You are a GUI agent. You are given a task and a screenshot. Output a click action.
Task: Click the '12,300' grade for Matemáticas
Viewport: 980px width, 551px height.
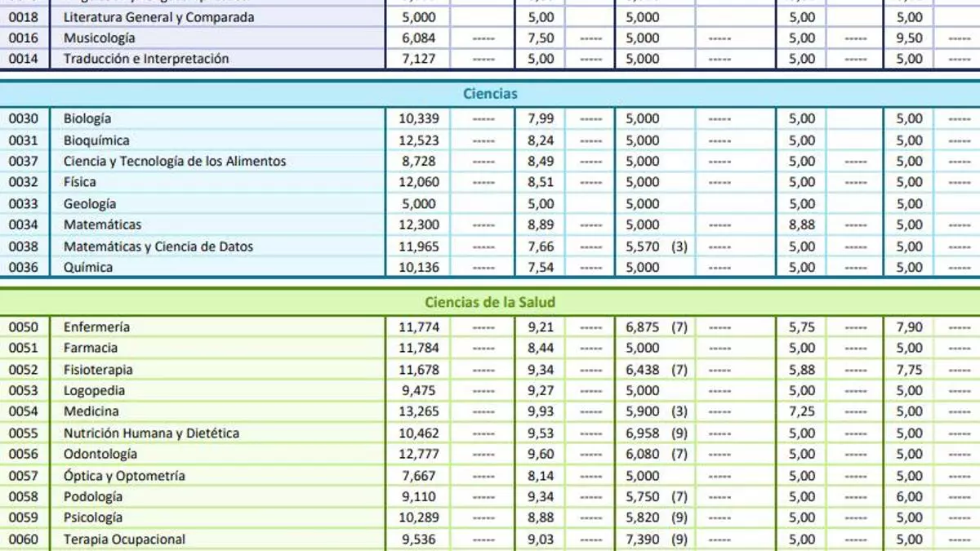tap(419, 224)
